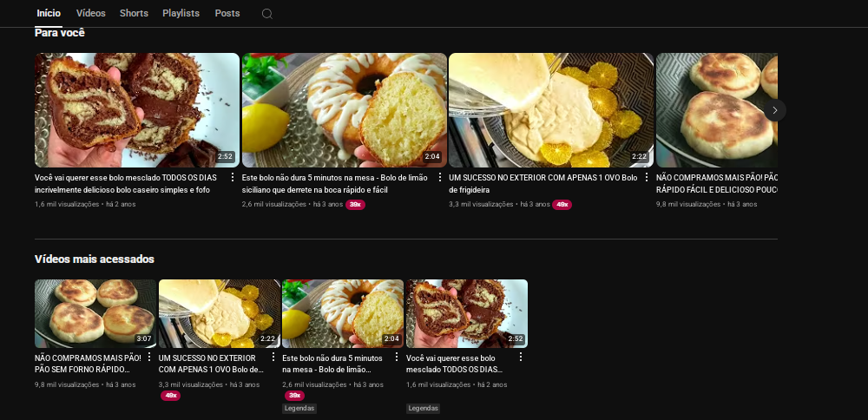Screen dimensions: 868x420
Task: Open options menu for Bolo de frigideira in Para você
Action: [x=646, y=177]
